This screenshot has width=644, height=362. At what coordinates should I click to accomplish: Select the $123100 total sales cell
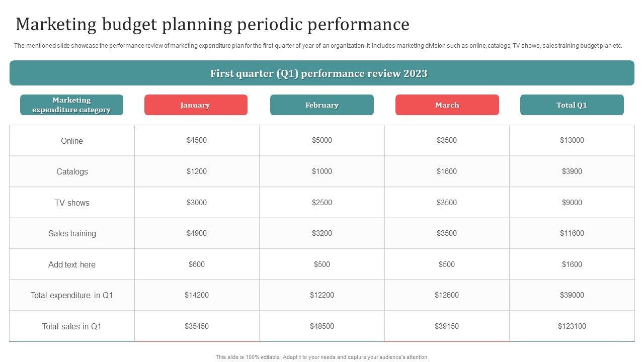click(x=572, y=326)
